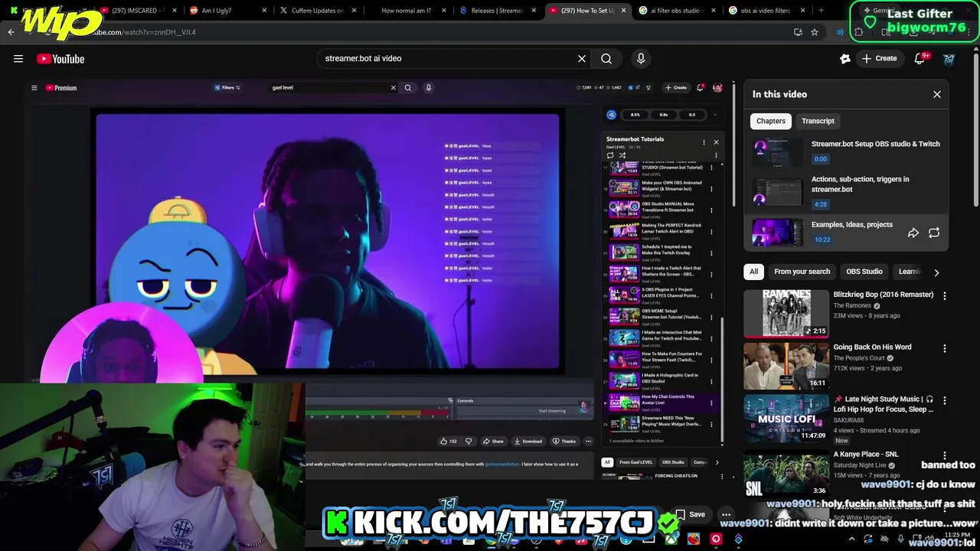Screen dimensions: 980x551
Task: Clear the search box with the X
Action: 582,58
